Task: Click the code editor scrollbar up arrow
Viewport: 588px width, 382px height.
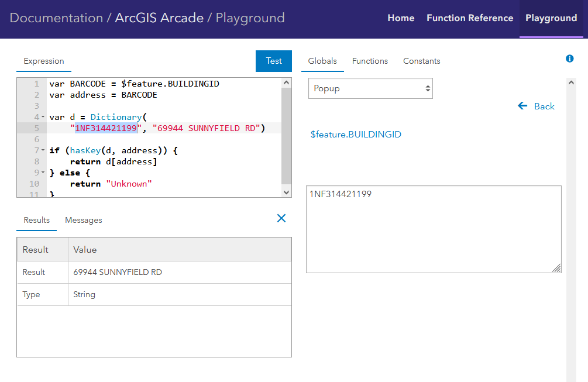Action: click(286, 82)
